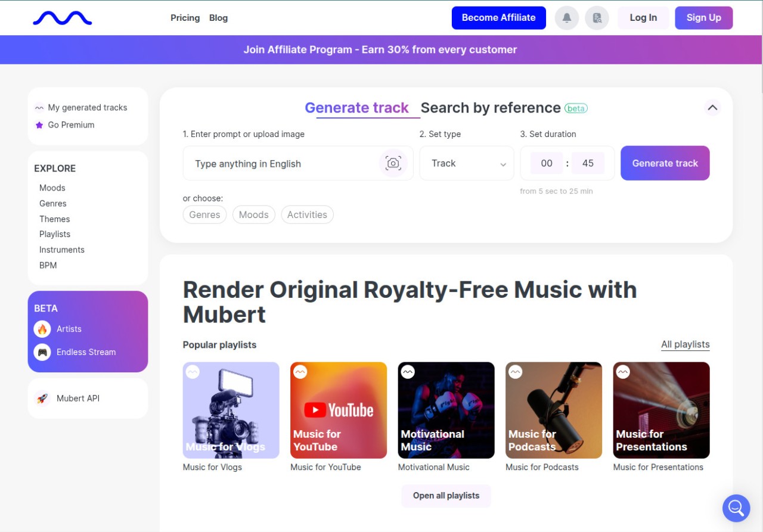Open the Motivational Music playlist thumbnail
Viewport: 763px width, 532px height.
(446, 410)
